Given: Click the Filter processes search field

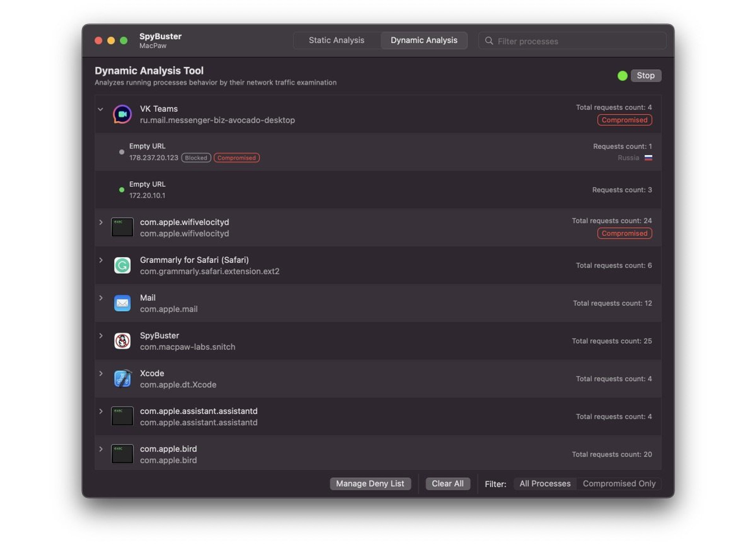Looking at the screenshot, I should [572, 41].
